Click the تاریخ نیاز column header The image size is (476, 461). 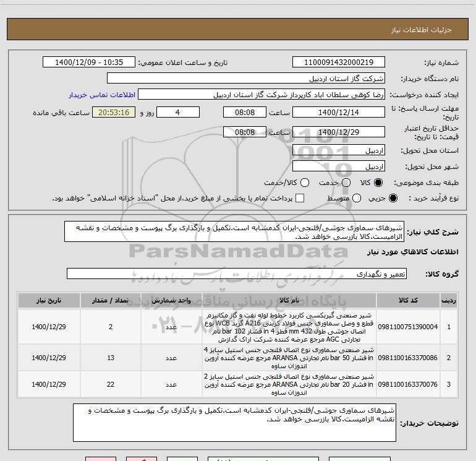click(49, 301)
